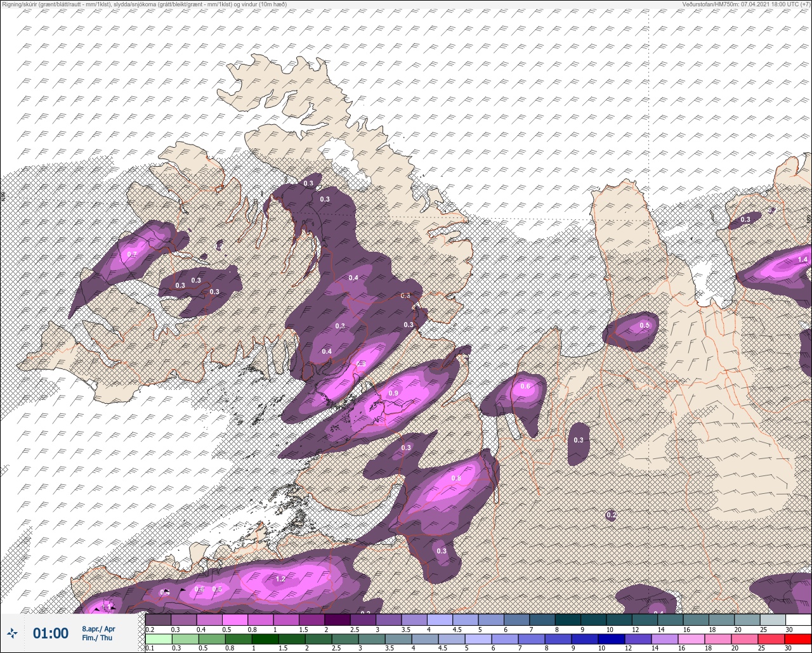The height and width of the screenshot is (653, 812).
Task: Select the bright red 30 swatch in rain legend
Action: (798, 638)
